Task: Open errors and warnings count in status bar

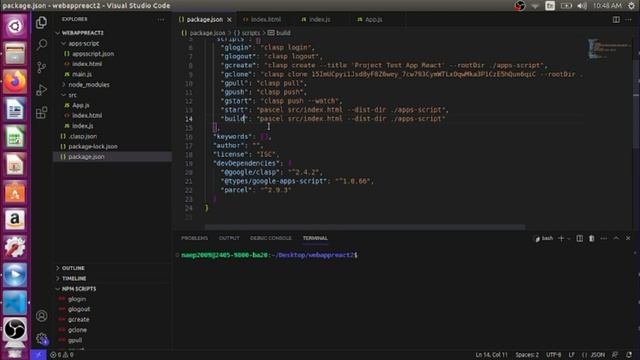Action: pyautogui.click(x=62, y=355)
